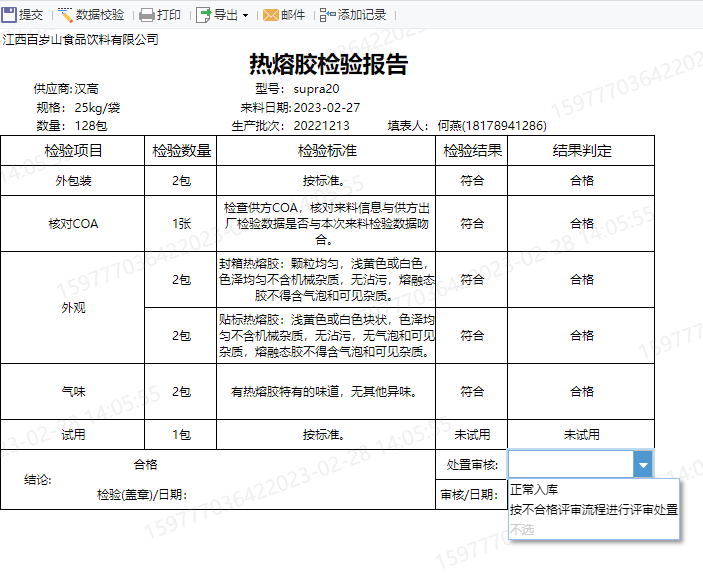Screen dimensions: 703x576
Task: Click the 检验标准 column header
Action: [327, 151]
